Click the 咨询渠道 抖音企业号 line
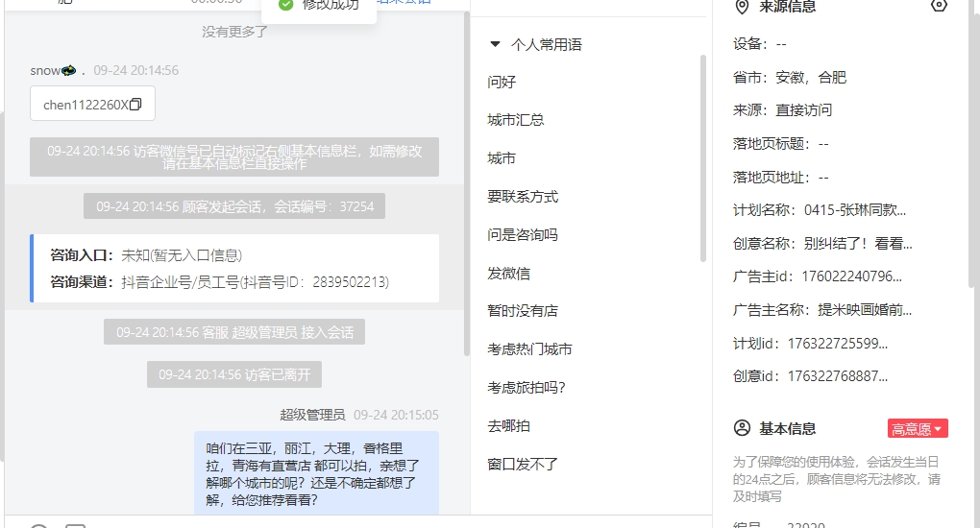The width and height of the screenshot is (980, 528). (x=219, y=282)
